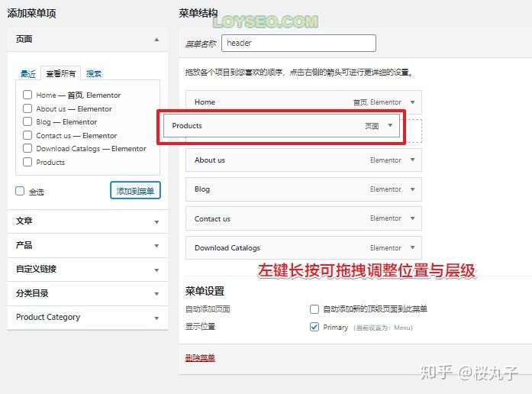
Task: Focus the 菜单名称 header input field
Action: [298, 43]
